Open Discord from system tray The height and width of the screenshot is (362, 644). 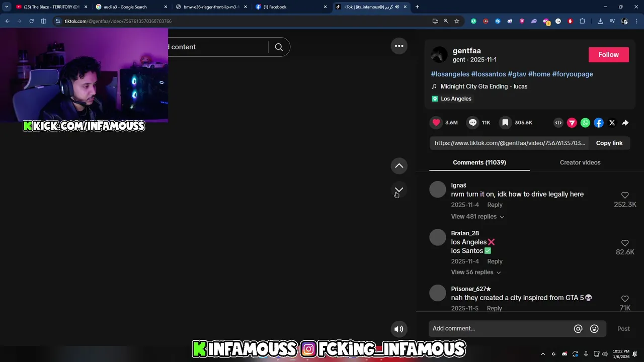565,354
